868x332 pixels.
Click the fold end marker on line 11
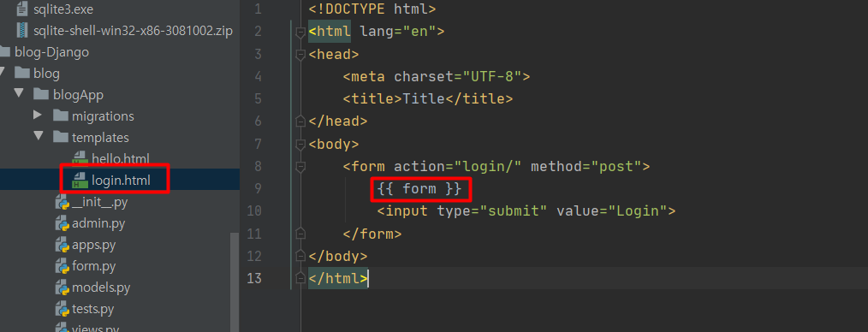(x=300, y=234)
